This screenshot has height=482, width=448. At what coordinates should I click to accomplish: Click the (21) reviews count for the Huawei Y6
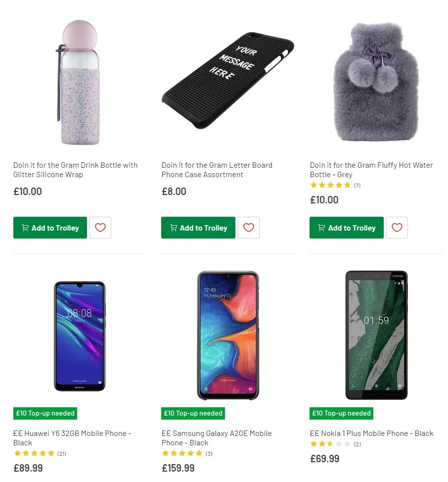click(x=62, y=453)
